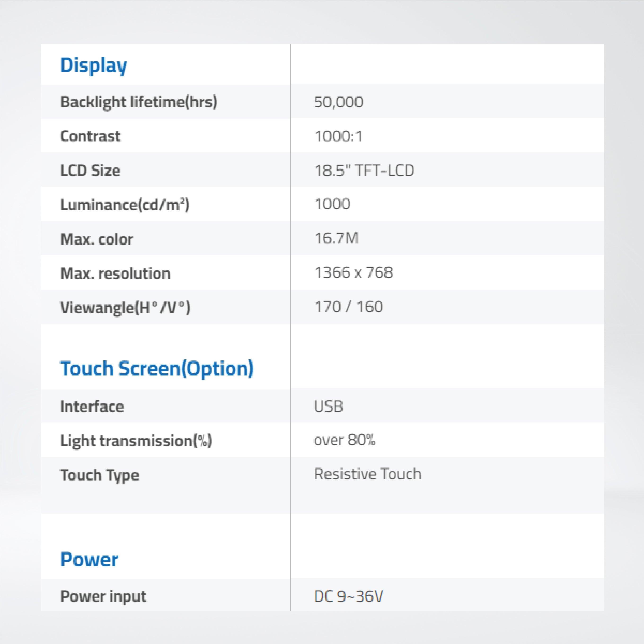Click the Display section heading
Viewport: 644px width, 644px height.
tap(93, 66)
